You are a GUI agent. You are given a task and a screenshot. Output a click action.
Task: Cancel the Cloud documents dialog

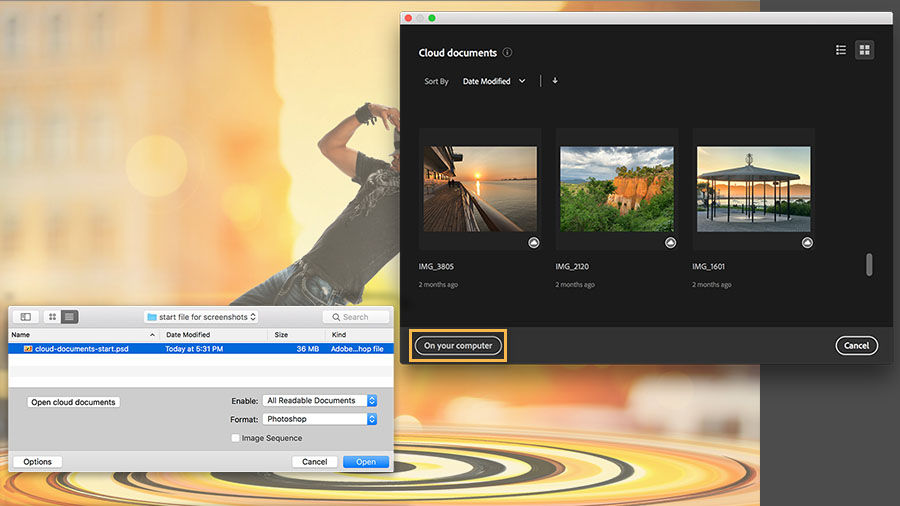click(x=856, y=345)
